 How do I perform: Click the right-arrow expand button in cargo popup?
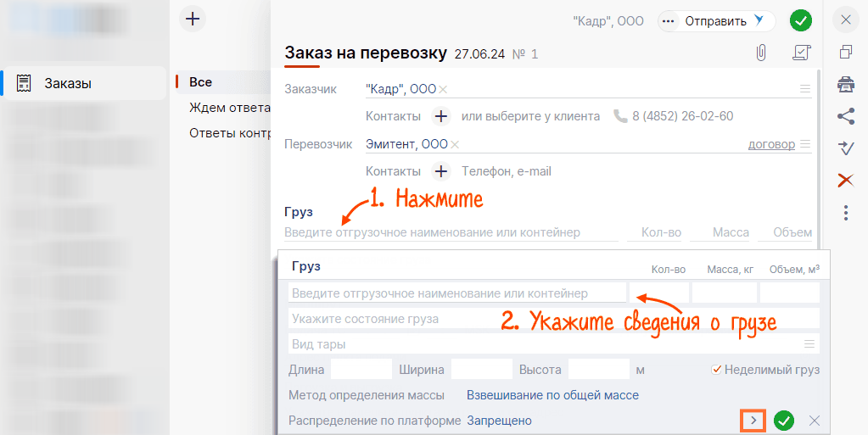point(753,421)
